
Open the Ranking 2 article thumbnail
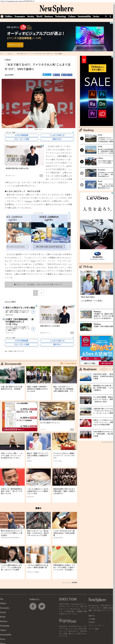[91, 150]
